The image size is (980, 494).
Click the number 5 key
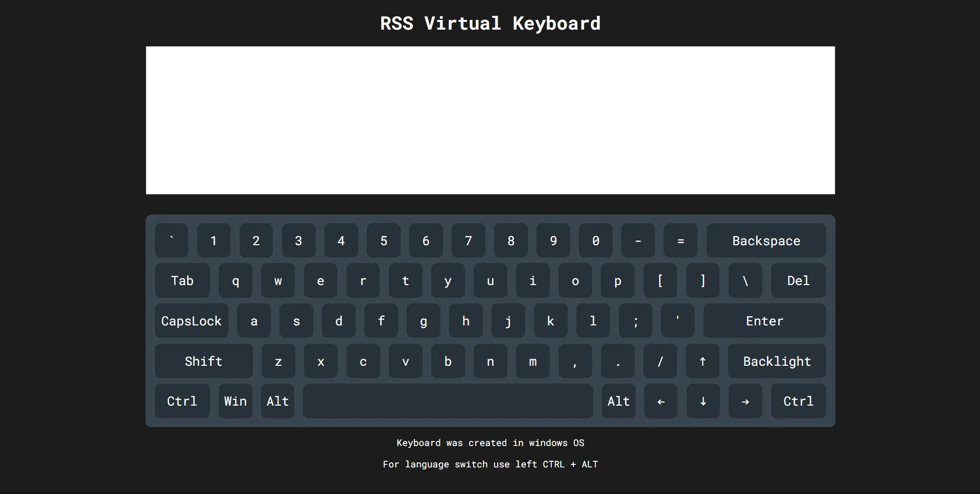(x=384, y=241)
